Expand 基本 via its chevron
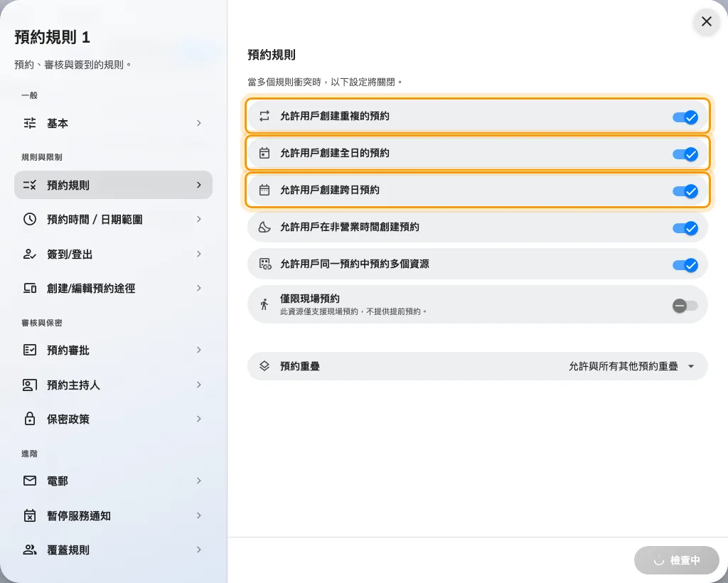 pos(199,123)
